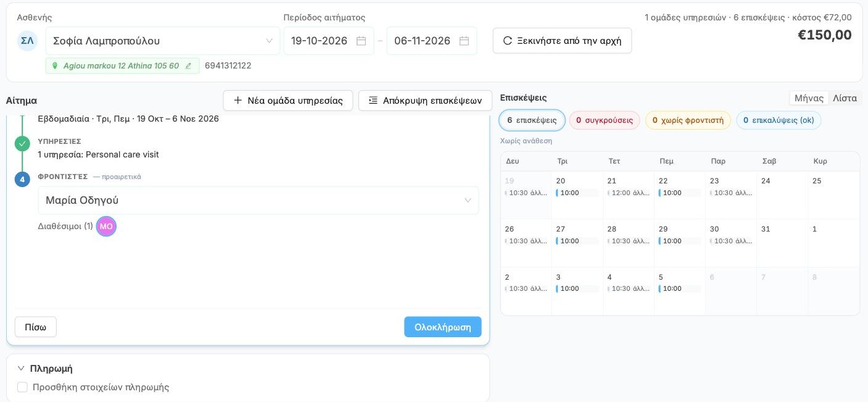Filter by 6 επισκέψεις chip
This screenshot has width=868, height=402.
[x=532, y=120]
